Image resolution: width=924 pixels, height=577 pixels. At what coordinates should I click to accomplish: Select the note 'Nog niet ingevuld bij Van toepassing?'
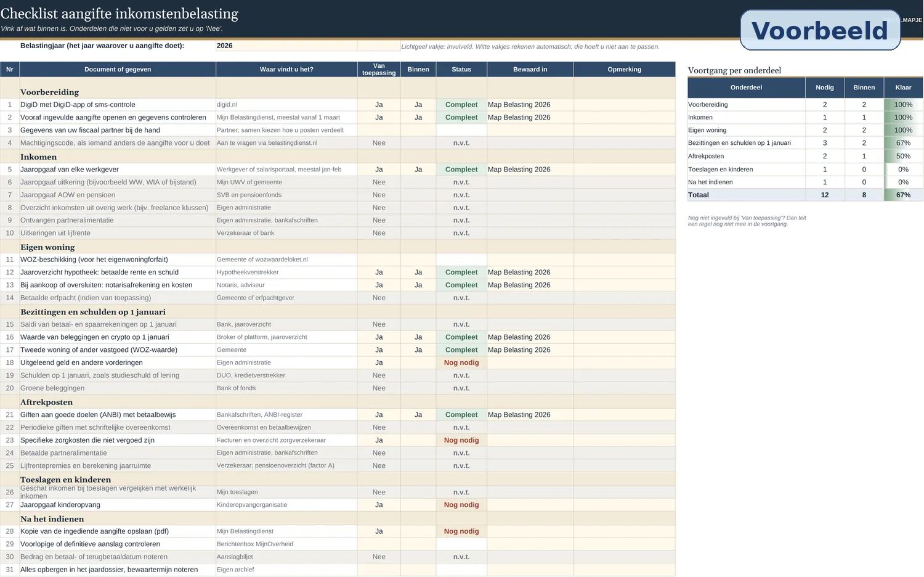tap(747, 221)
